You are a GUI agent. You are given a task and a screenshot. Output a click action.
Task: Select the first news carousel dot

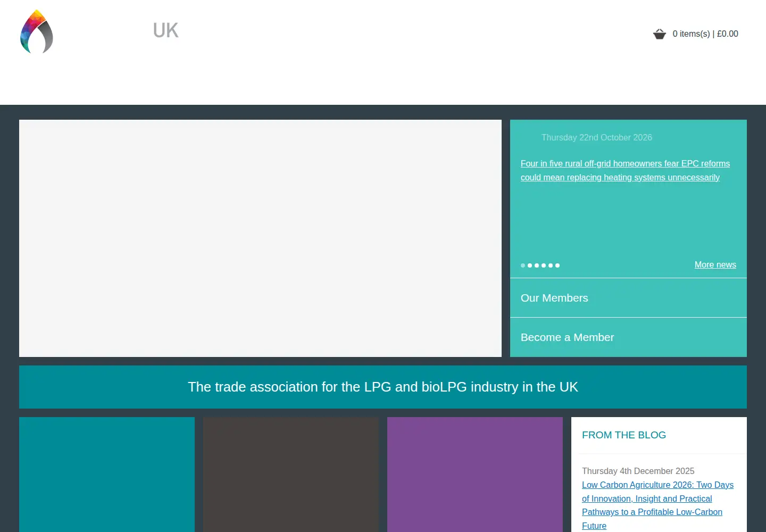[523, 265]
